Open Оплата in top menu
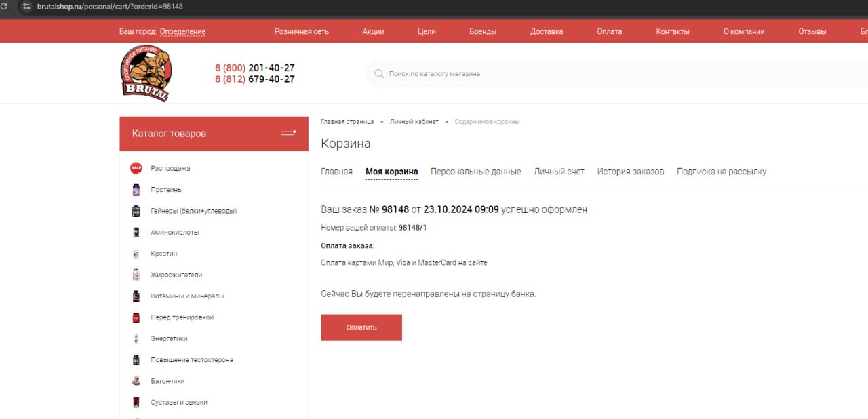Viewport: 868px width, 419px height. click(x=610, y=31)
